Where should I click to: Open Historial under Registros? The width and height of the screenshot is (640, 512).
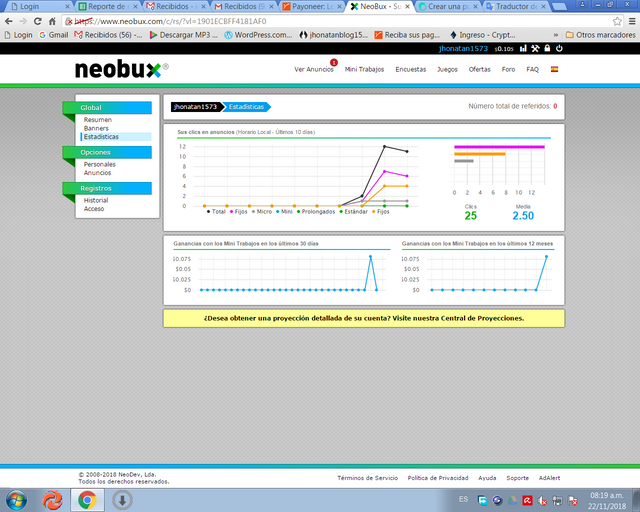coord(96,200)
